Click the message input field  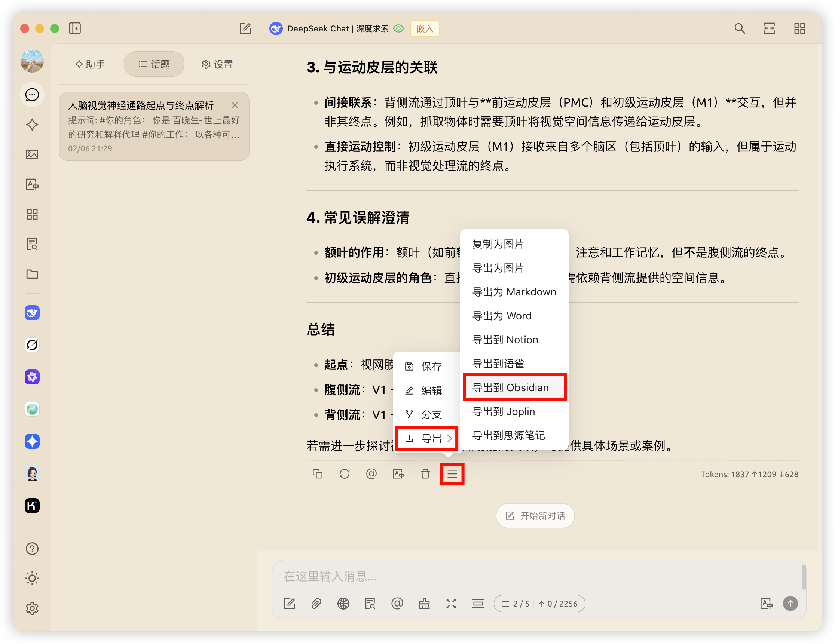pyautogui.click(x=535, y=576)
